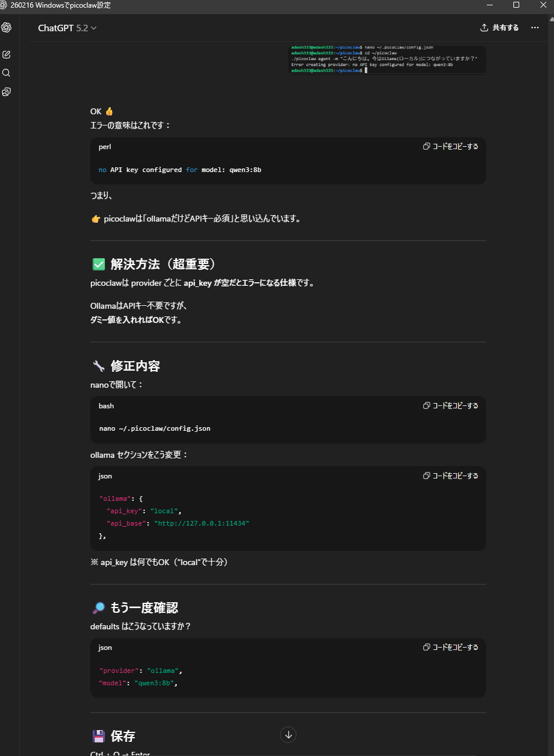
Task: Click the nano ~/.picoclaw/config.json command text
Action: coord(154,428)
